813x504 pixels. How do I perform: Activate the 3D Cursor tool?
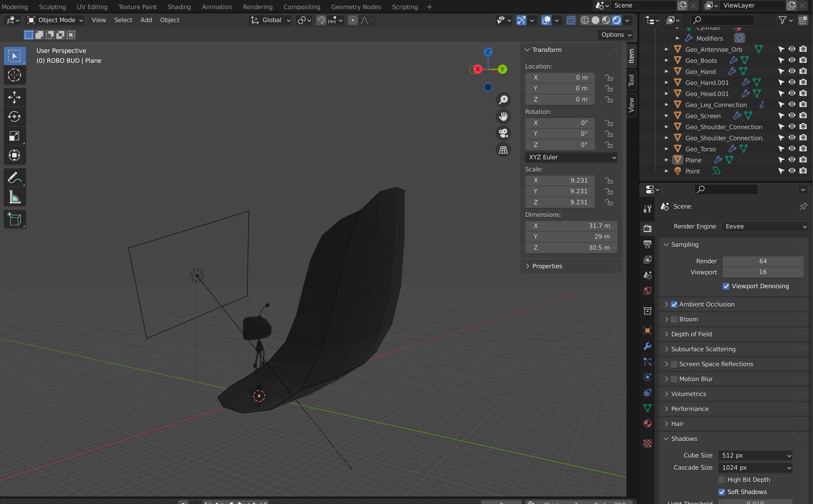pos(15,75)
